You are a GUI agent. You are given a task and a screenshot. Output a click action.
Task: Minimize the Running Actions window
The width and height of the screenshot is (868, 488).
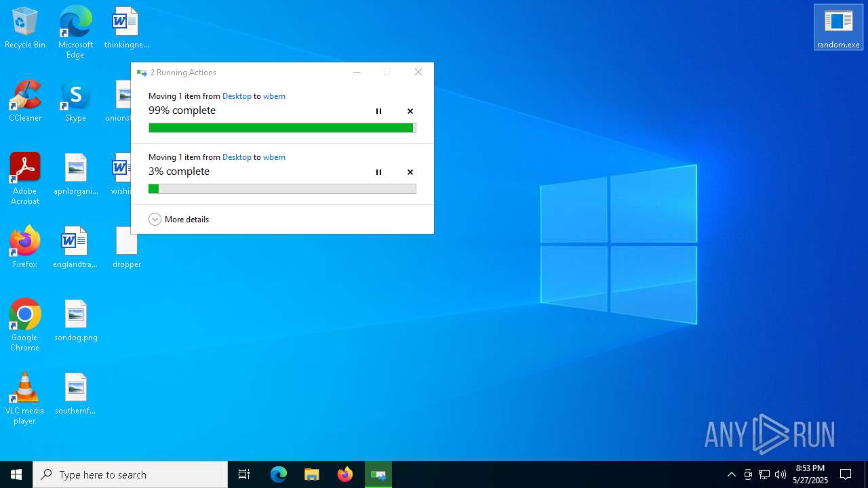(x=357, y=73)
